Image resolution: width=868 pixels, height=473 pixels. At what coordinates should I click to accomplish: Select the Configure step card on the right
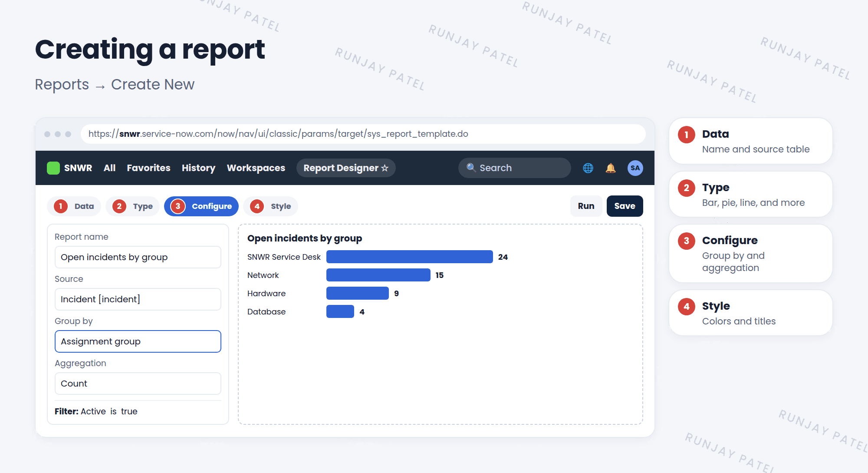tap(750, 254)
